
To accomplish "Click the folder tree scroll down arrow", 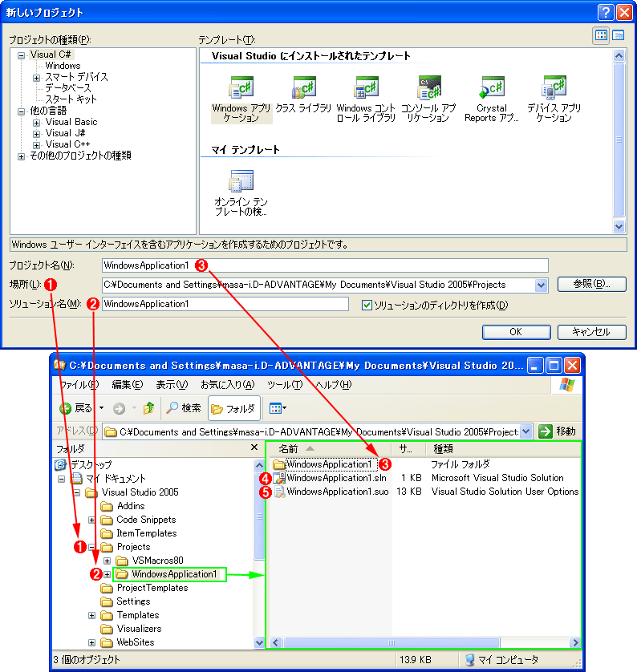I will point(259,642).
